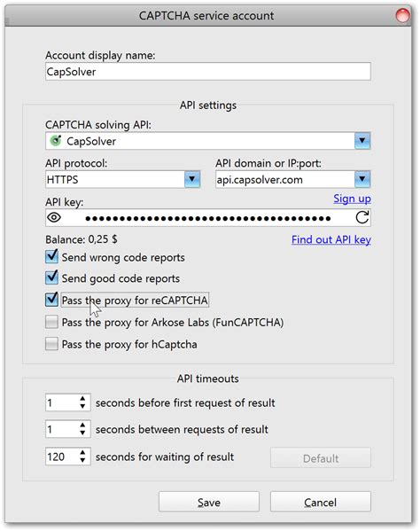Focus the Account display name field
Screen dimensions: 420x531
click(208, 72)
